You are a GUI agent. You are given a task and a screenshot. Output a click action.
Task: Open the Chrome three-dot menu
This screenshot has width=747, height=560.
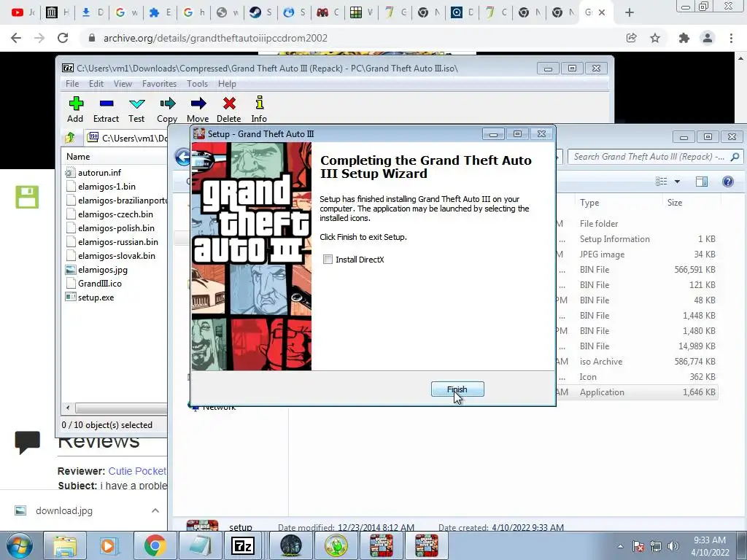coord(731,38)
